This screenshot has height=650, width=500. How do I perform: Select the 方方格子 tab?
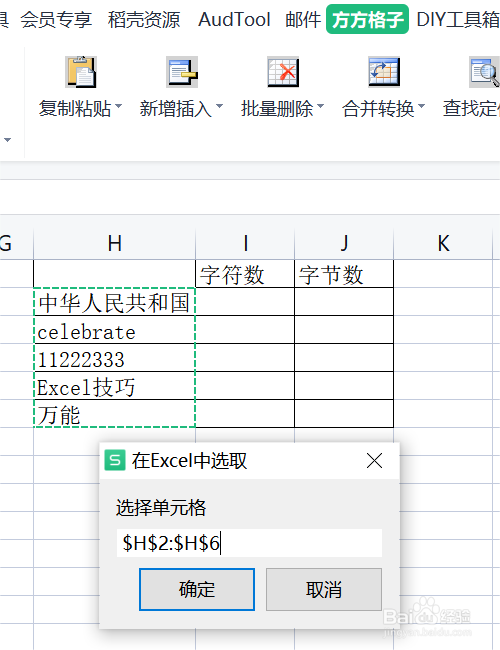(x=367, y=19)
